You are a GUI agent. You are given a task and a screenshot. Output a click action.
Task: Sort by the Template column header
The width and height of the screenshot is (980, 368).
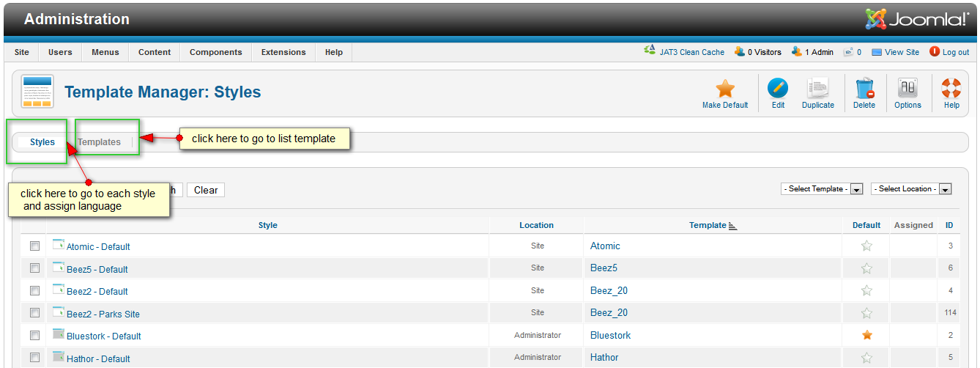[708, 225]
